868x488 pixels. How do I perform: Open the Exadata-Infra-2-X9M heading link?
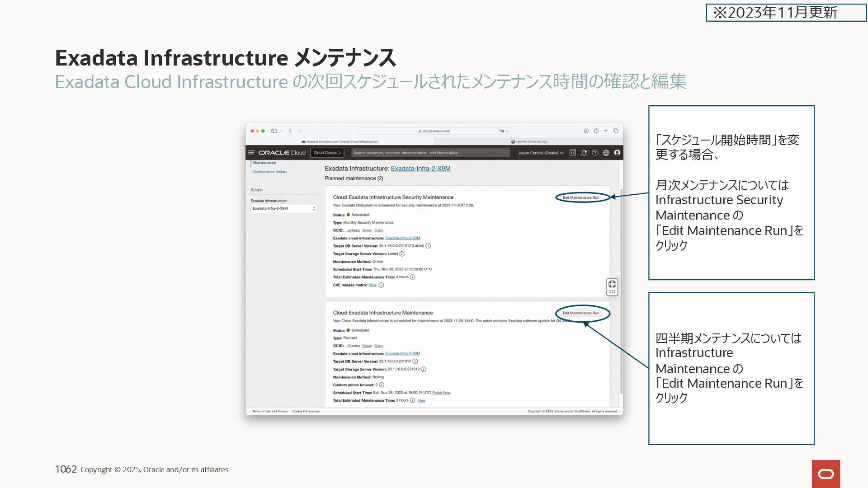[x=420, y=169]
